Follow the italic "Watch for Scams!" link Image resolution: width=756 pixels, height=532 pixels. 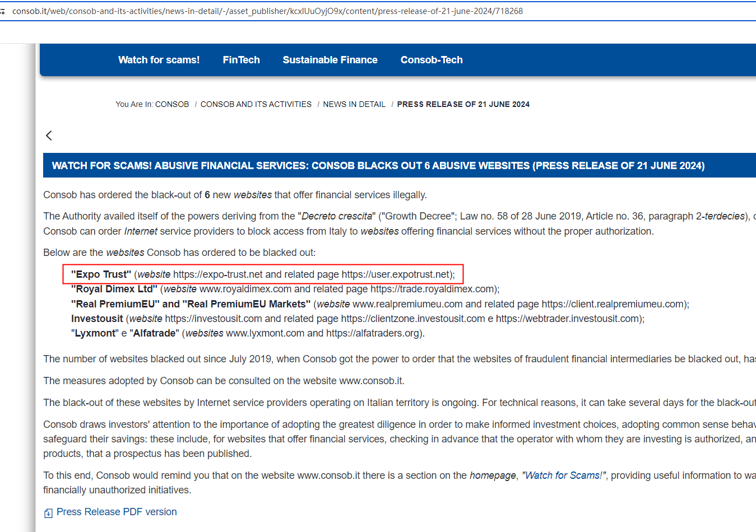(x=564, y=475)
